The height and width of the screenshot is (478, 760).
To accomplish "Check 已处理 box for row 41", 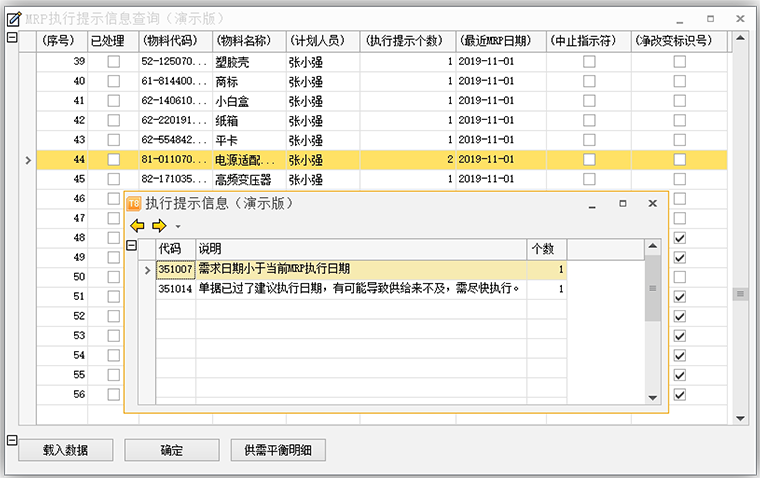I will pyautogui.click(x=113, y=101).
